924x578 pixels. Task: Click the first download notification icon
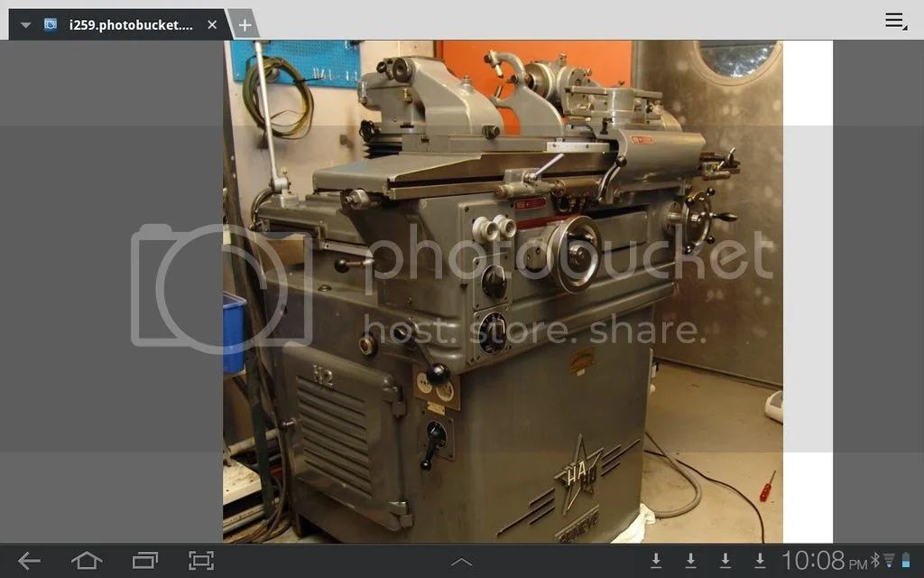click(x=656, y=561)
